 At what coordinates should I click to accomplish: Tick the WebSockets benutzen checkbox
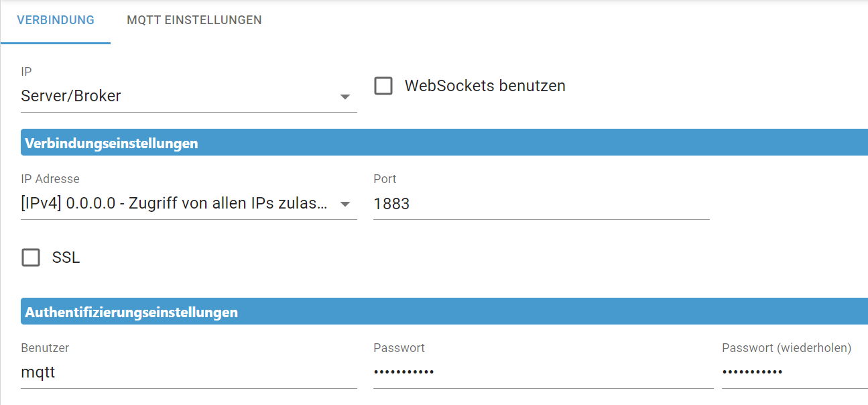pos(383,86)
